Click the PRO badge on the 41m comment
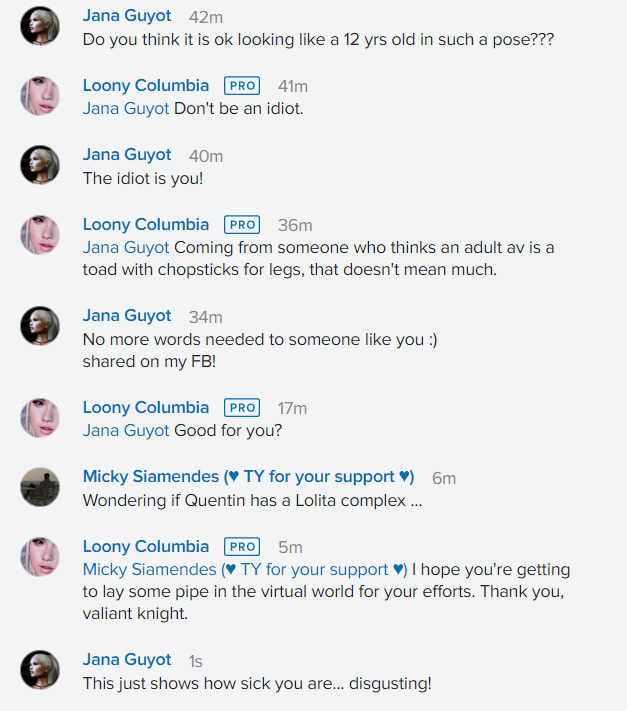This screenshot has width=627, height=711. click(x=242, y=86)
